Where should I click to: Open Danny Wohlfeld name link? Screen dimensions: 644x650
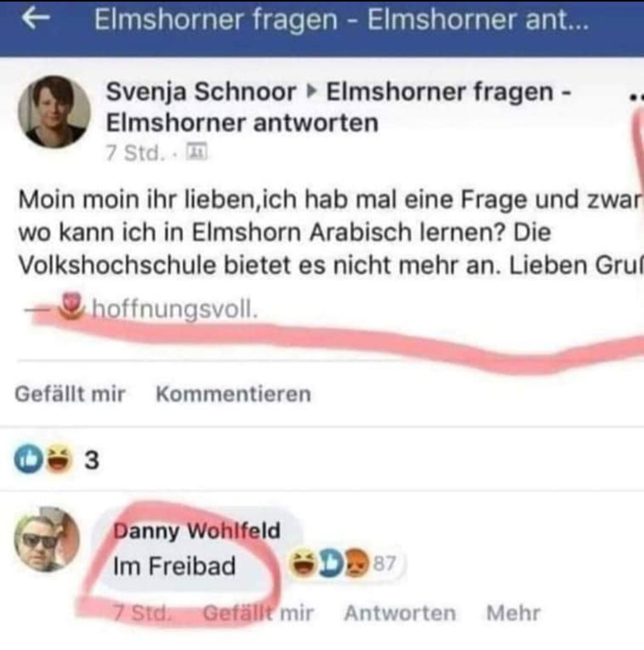tap(197, 531)
